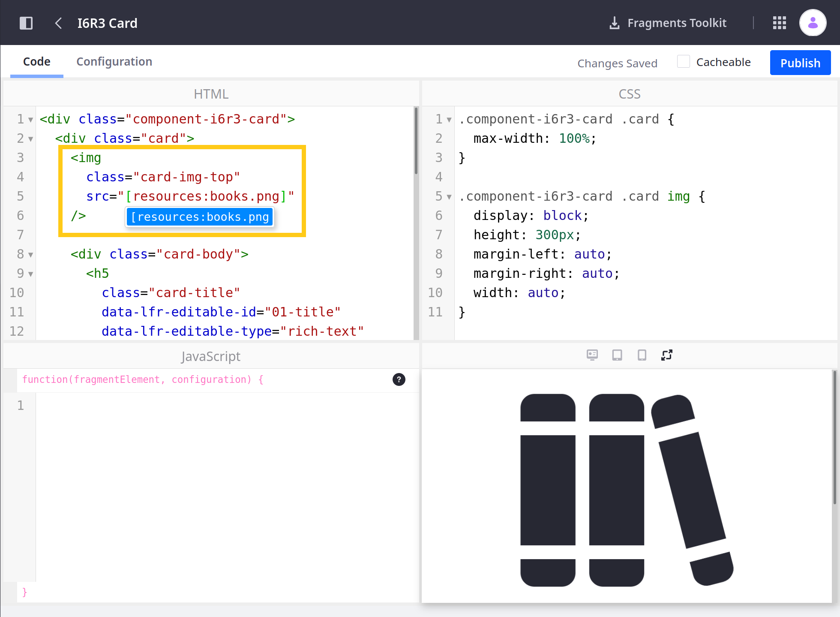The height and width of the screenshot is (617, 840).
Task: Select the [resources:books.png] token
Action: point(200,217)
